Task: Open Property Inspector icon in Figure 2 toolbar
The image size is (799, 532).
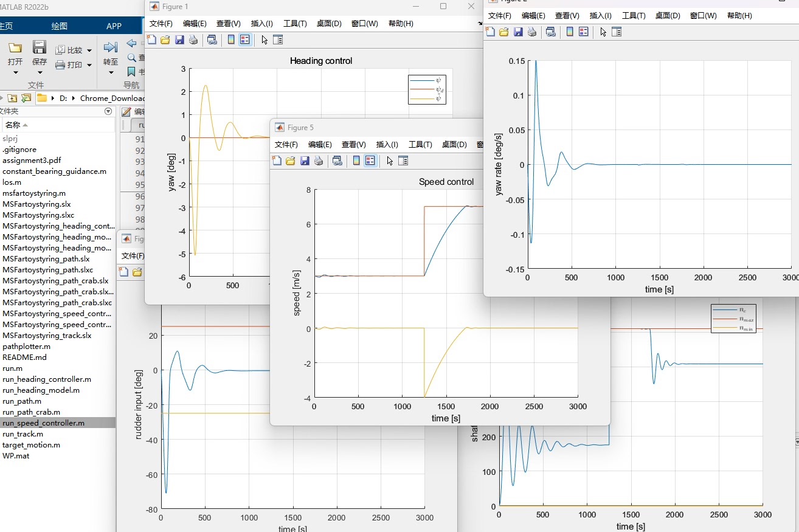Action: point(617,32)
